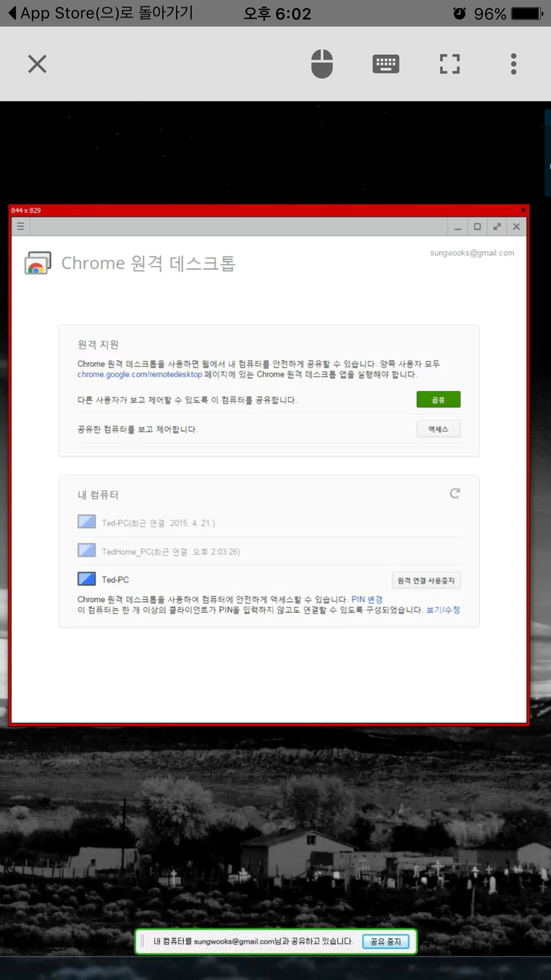Close the Chrome Remote Desktop window
551x980 pixels.
516,227
